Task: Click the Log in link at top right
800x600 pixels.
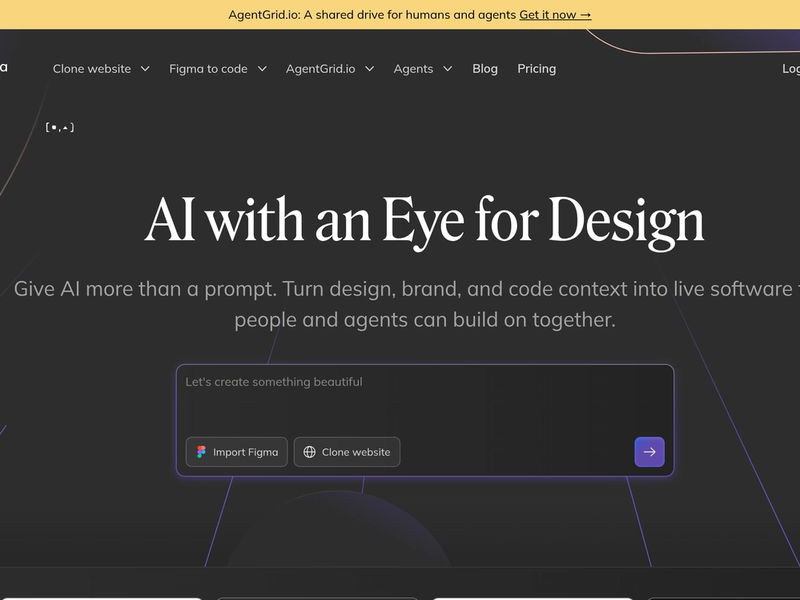Action: point(791,69)
